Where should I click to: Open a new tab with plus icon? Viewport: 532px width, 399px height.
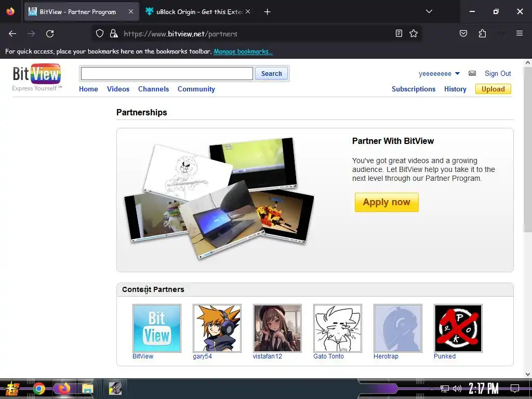click(x=268, y=12)
